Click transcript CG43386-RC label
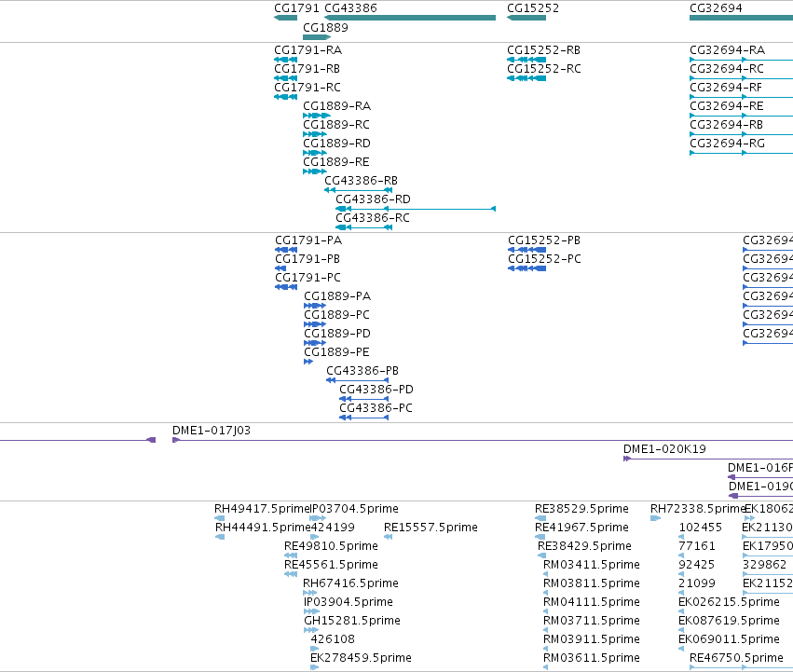793x672 pixels. [373, 218]
